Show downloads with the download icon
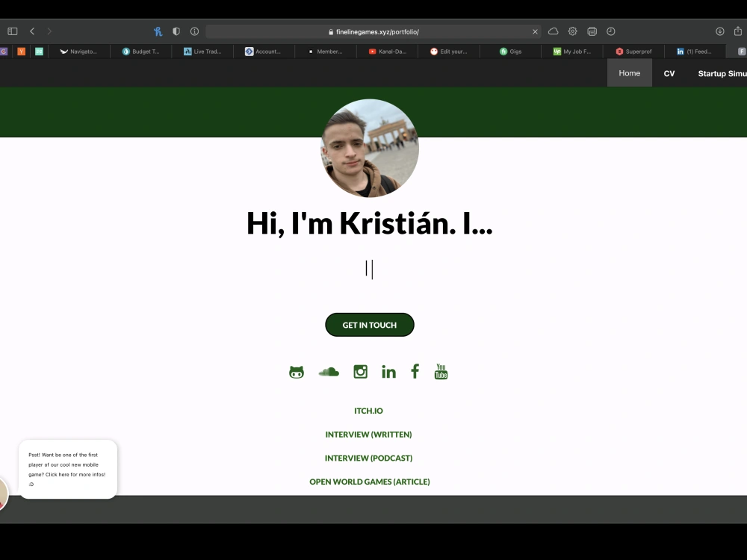747x560 pixels. [720, 31]
